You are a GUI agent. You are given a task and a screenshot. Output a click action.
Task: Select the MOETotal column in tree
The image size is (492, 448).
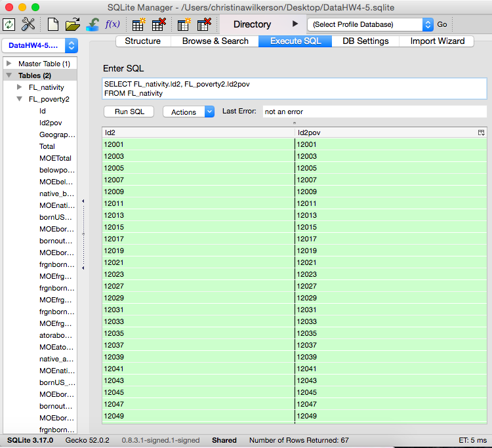(x=55, y=158)
